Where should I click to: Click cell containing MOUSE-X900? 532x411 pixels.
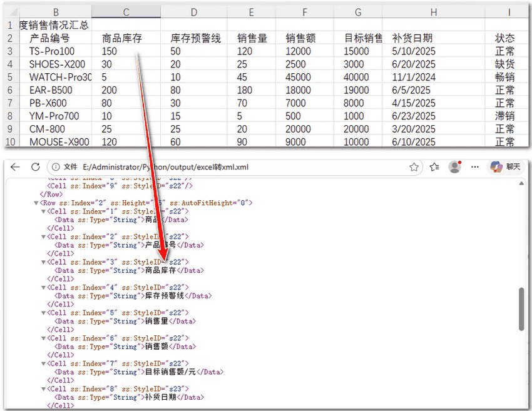(55, 142)
